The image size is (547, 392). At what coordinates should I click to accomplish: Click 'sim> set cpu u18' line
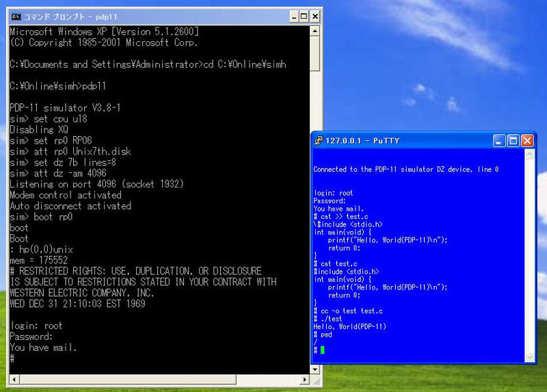click(x=49, y=118)
